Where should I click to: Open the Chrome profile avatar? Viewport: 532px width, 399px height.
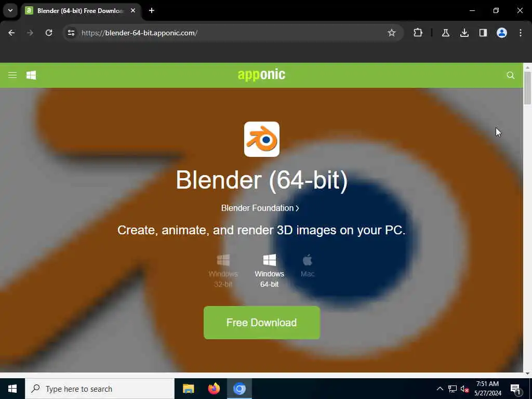click(x=502, y=33)
